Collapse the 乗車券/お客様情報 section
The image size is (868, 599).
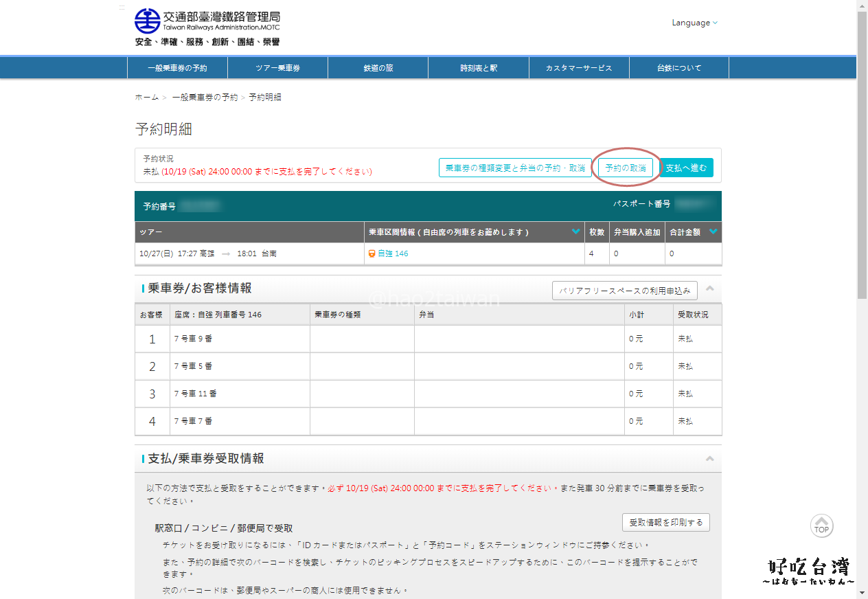click(x=709, y=289)
